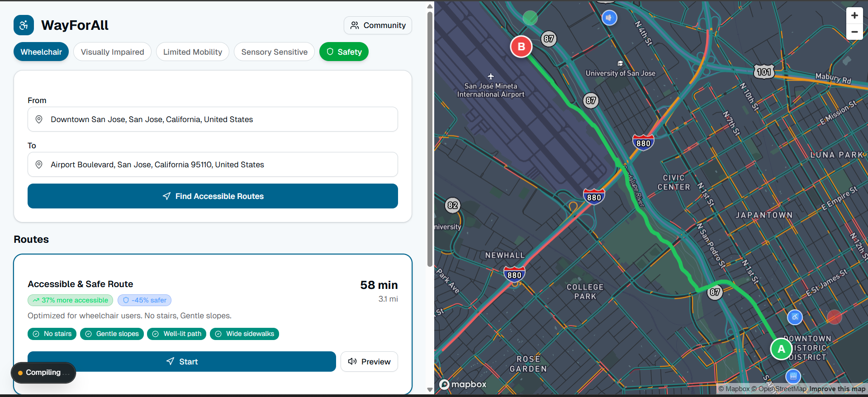This screenshot has width=868, height=397.
Task: Click the red circle hazard marker
Action: click(834, 317)
